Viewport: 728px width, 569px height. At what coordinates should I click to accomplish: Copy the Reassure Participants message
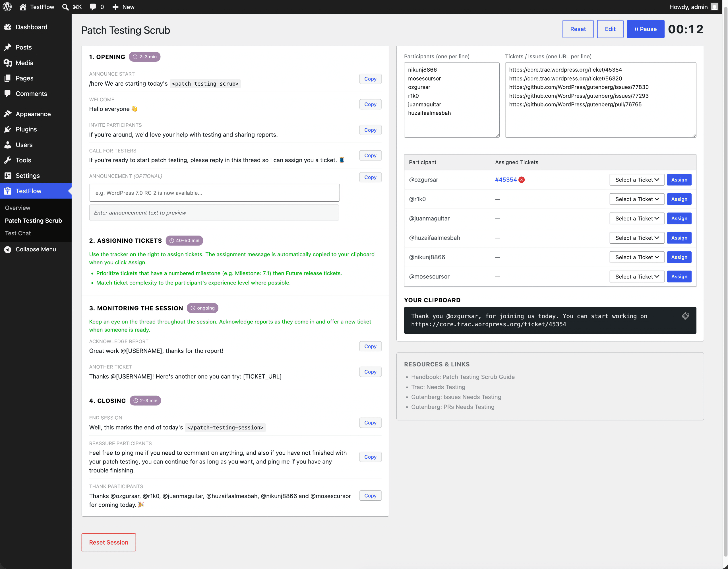coord(370,457)
